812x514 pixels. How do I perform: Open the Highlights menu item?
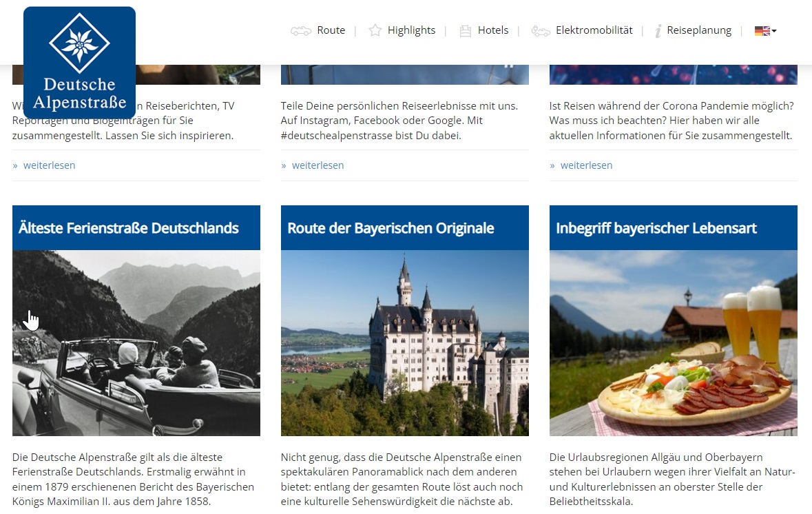411,30
